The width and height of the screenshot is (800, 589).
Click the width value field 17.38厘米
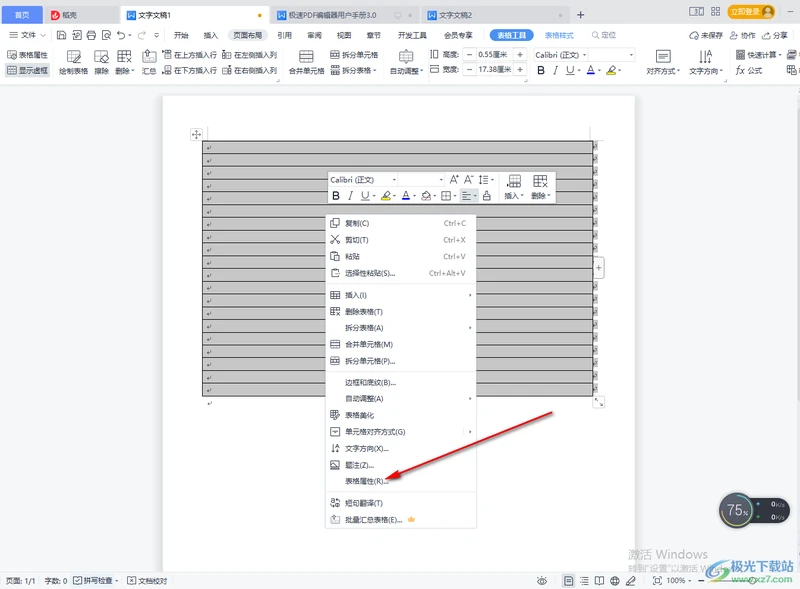[x=494, y=69]
